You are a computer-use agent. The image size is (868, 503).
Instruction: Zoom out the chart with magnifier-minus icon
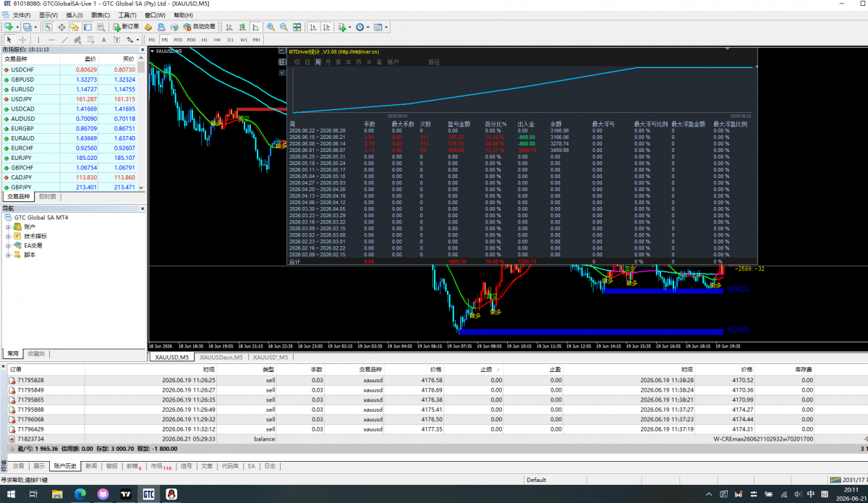[x=284, y=27]
